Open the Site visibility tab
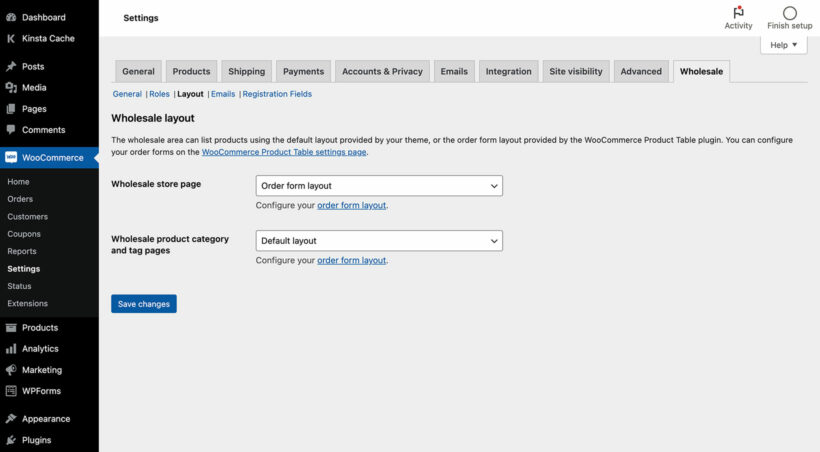The height and width of the screenshot is (452, 820). coord(576,71)
